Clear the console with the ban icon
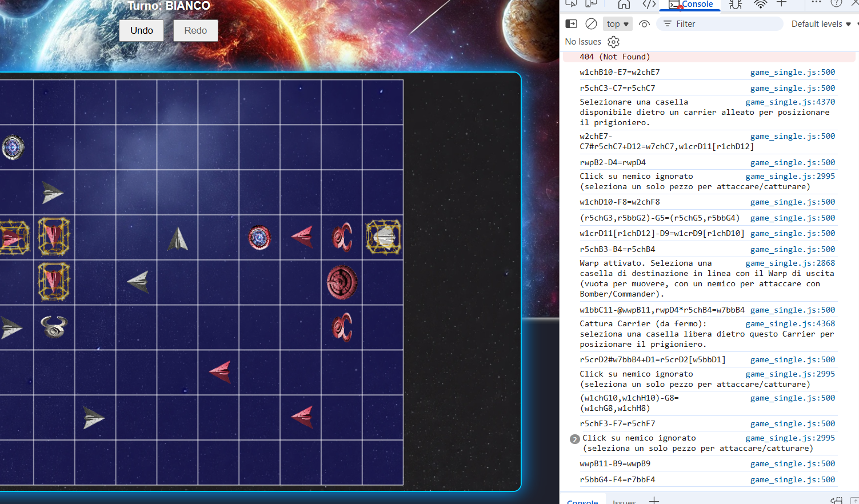This screenshot has width=859, height=504. pos(592,24)
